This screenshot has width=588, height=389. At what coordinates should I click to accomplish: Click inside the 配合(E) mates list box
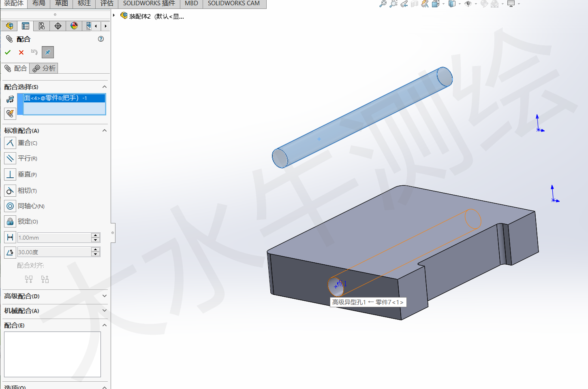point(52,355)
